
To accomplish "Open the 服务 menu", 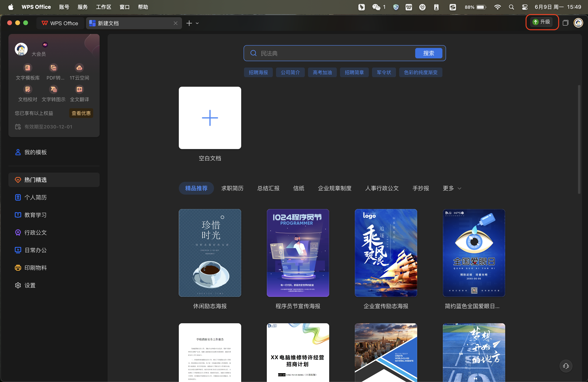I will (x=83, y=7).
